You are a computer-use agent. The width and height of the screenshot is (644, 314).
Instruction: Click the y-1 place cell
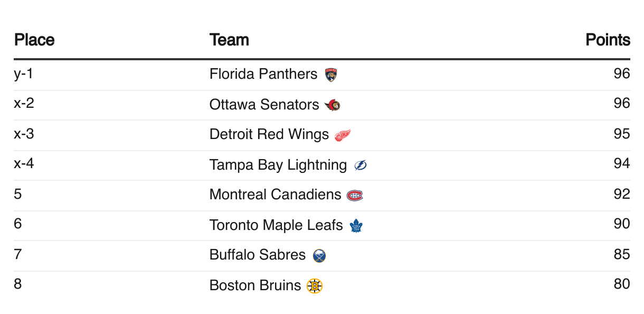pos(23,74)
